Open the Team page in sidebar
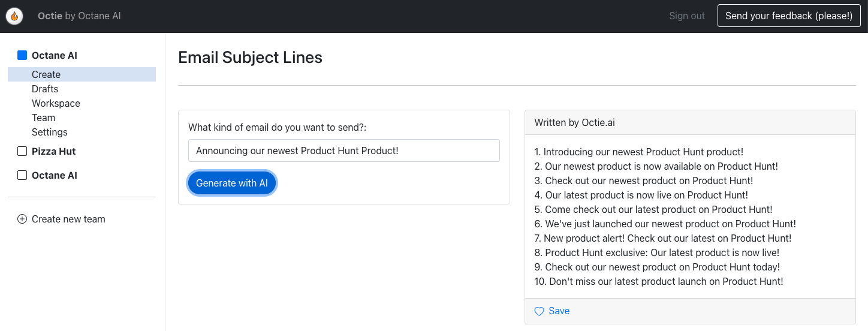 tap(43, 118)
